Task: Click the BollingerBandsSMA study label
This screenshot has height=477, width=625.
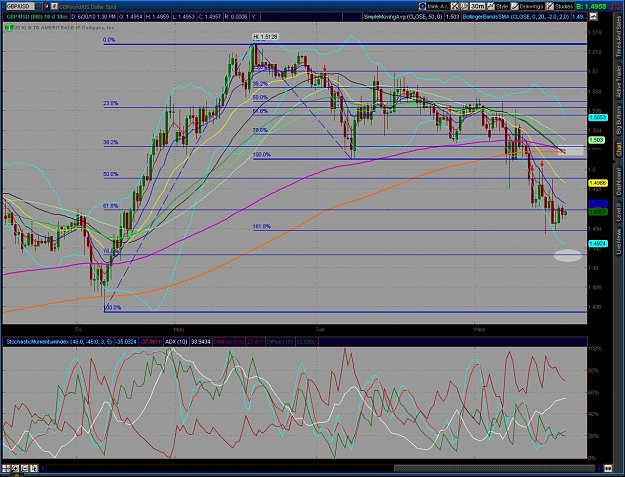Action: [x=516, y=17]
